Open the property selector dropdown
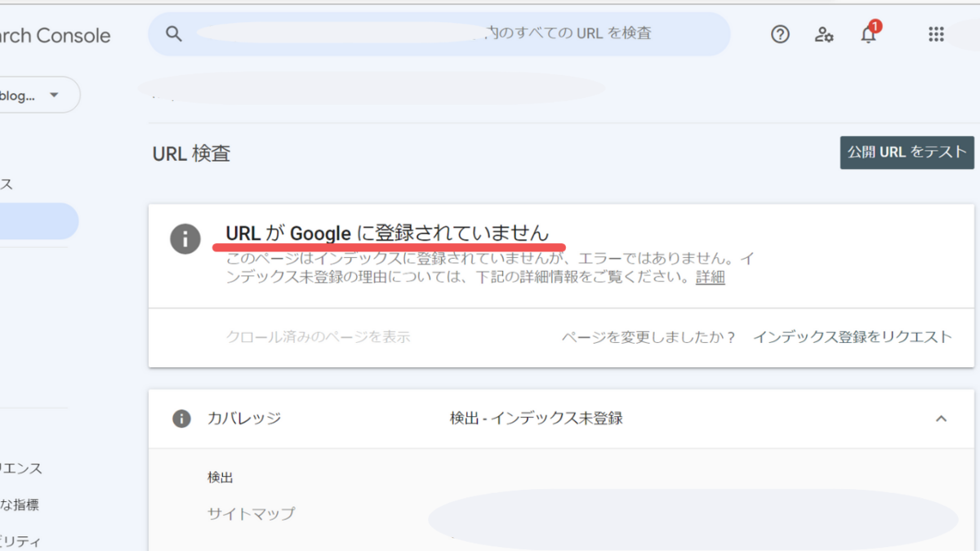 39,95
